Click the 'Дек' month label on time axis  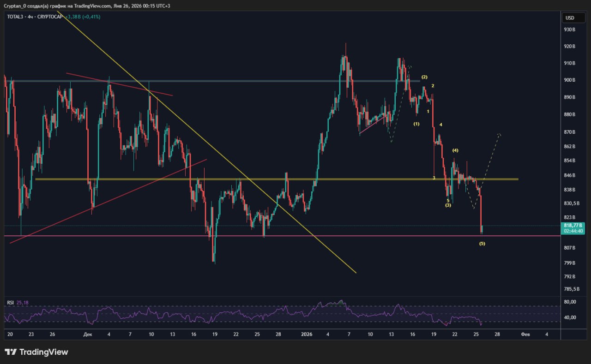tap(88, 334)
